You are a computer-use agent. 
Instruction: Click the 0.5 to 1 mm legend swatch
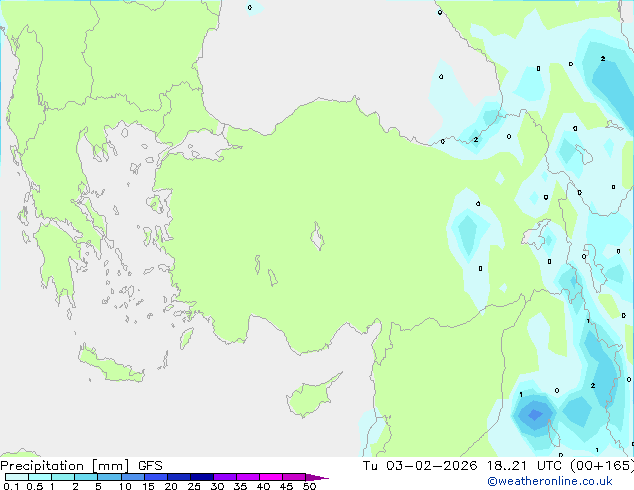40,477
